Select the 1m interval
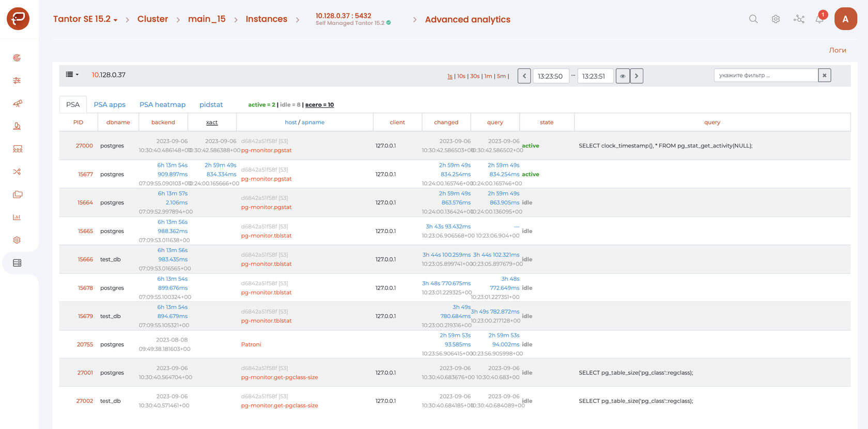868x429 pixels. 488,76
